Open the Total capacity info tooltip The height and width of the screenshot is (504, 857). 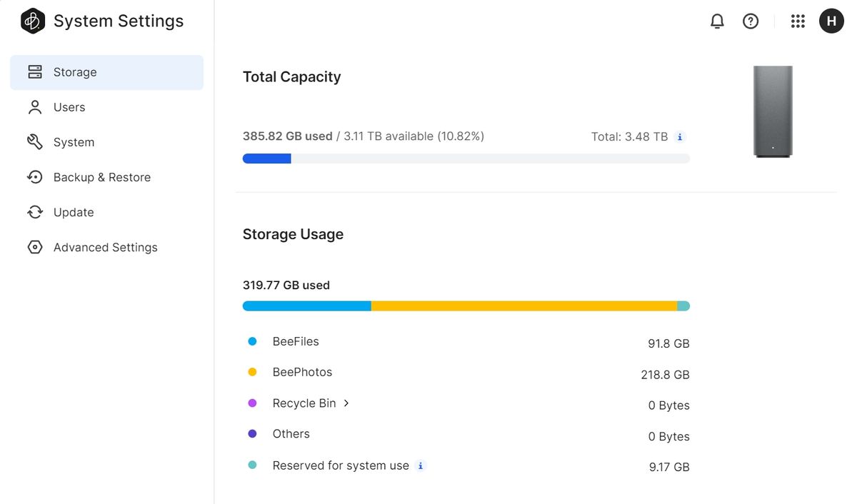click(x=680, y=136)
